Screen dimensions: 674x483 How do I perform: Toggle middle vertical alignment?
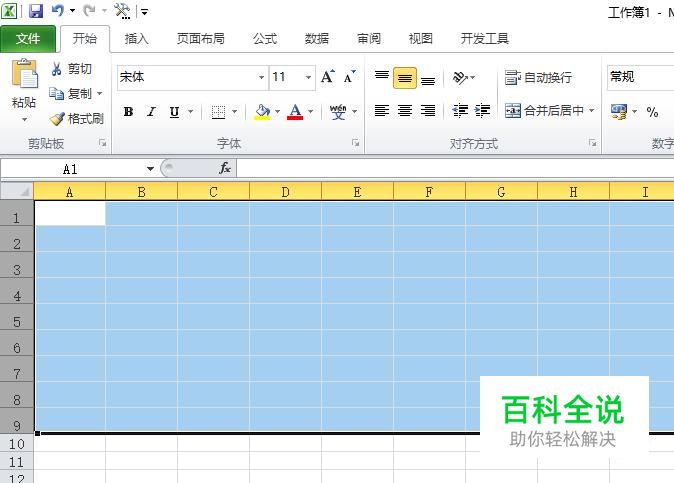pos(404,78)
